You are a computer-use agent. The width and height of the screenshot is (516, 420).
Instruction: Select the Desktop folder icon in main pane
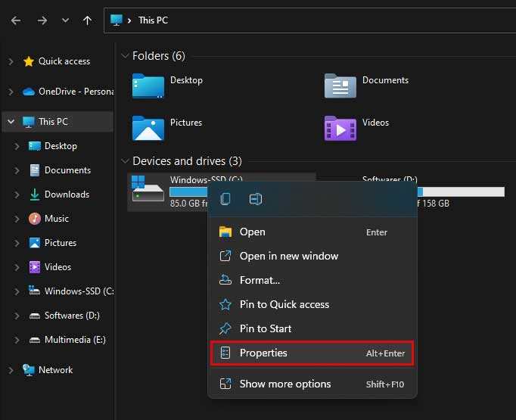(148, 86)
